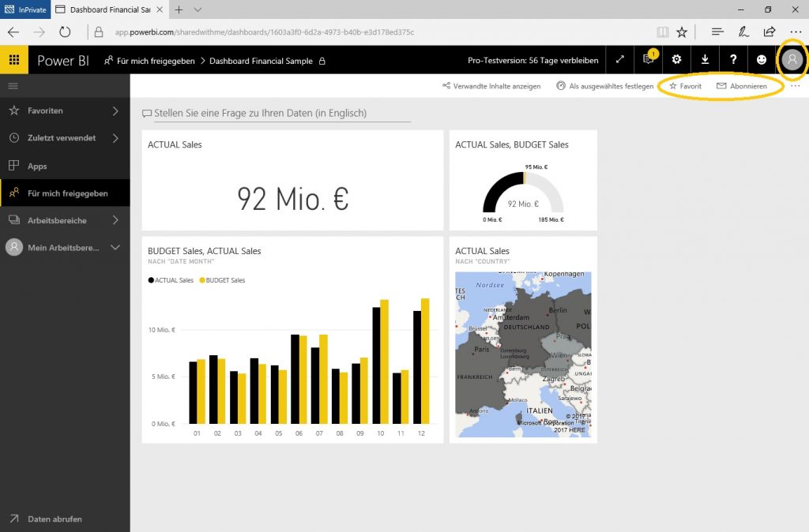The width and height of the screenshot is (809, 532).
Task: Open Power BI settings gear
Action: pyautogui.click(x=676, y=59)
